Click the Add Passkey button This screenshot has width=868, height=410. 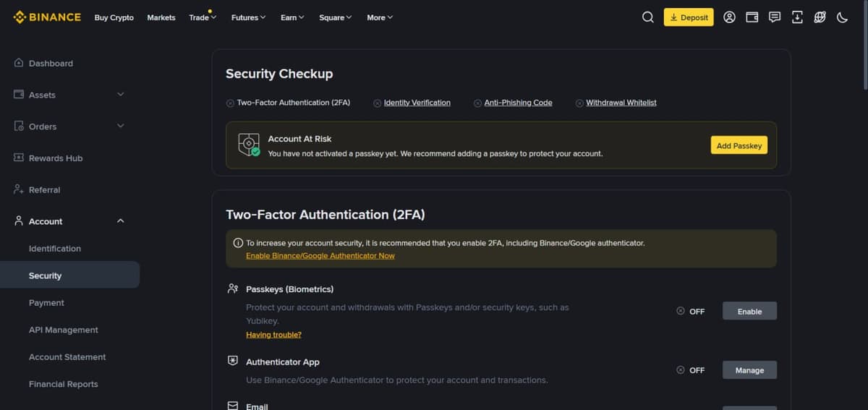point(739,145)
